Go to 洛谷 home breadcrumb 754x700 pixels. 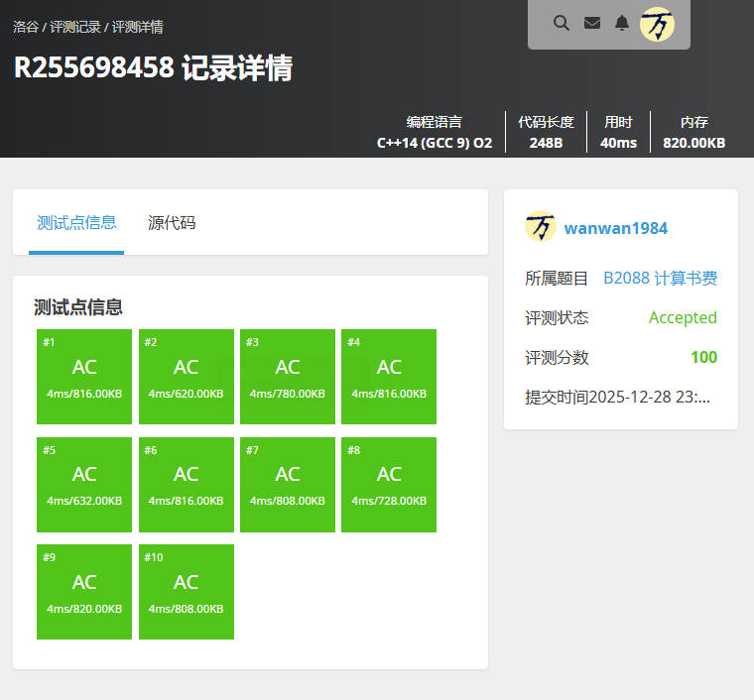26,27
